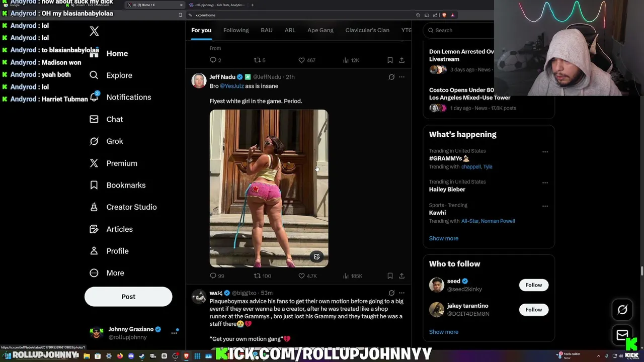Viewport: 644px width, 362px height.
Task: Switch to the Ape Gang tab
Action: pyautogui.click(x=320, y=30)
